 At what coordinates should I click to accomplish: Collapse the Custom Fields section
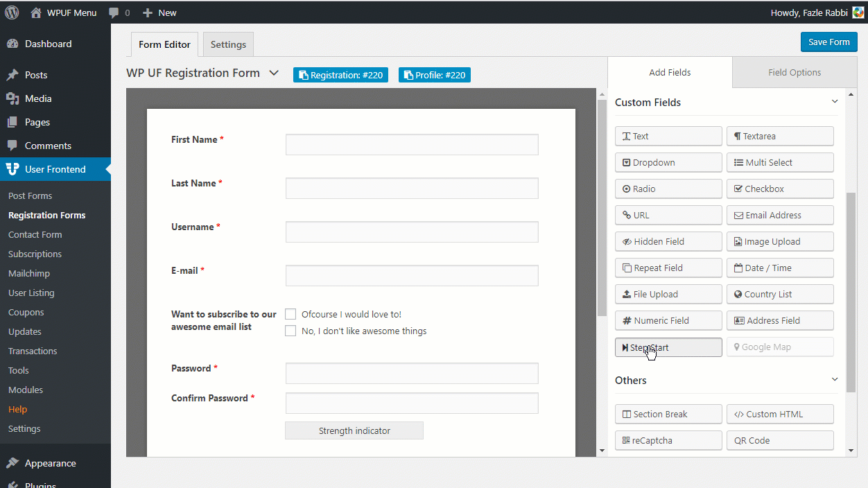point(835,101)
